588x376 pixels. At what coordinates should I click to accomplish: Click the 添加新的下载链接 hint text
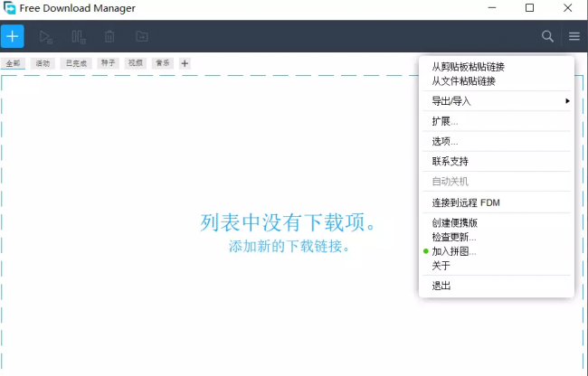tap(289, 247)
